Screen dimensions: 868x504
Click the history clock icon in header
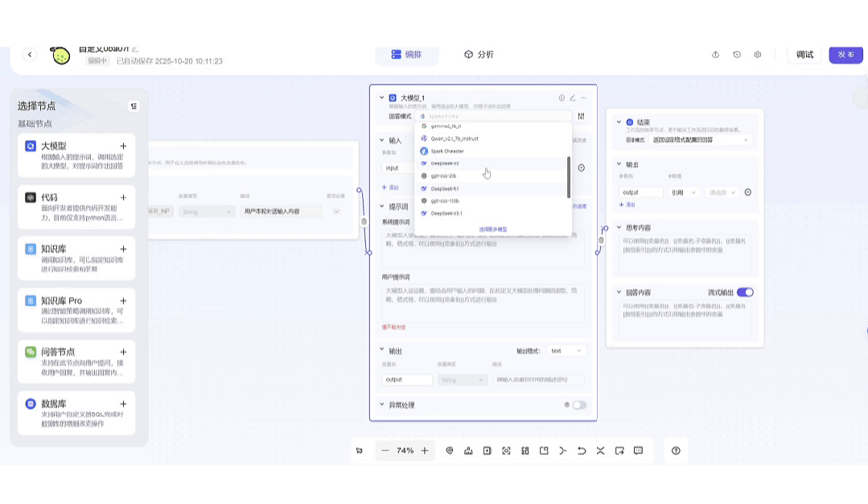(737, 55)
